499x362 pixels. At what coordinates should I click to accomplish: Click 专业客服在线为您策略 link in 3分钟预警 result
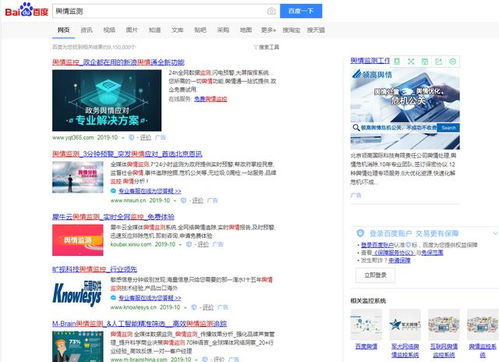click(x=150, y=191)
